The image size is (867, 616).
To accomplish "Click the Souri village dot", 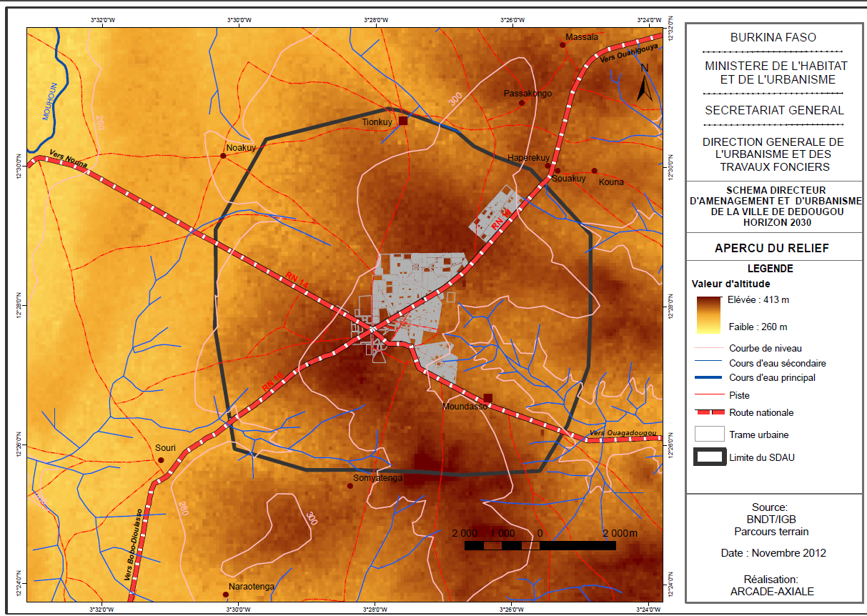I will coord(162,460).
